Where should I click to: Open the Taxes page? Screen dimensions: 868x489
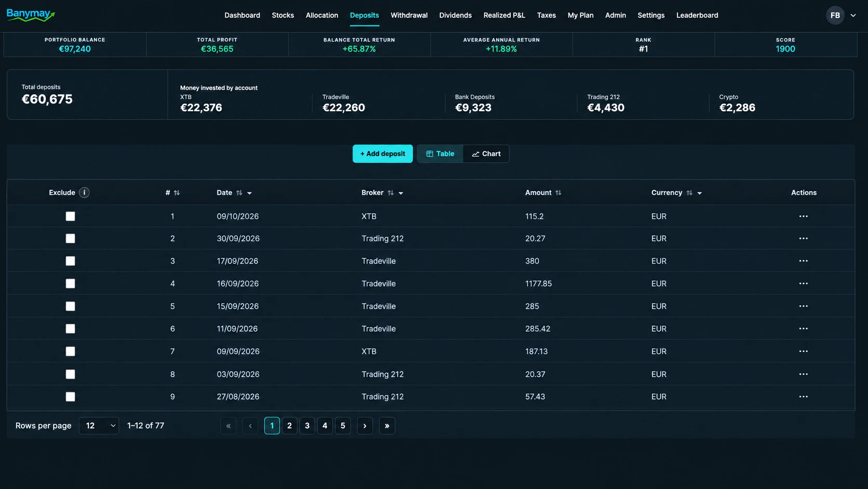546,16
